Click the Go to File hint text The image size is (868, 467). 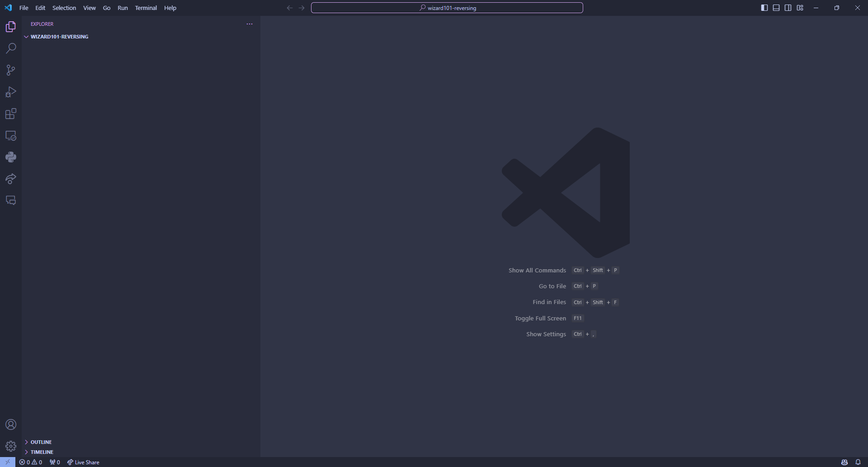[x=552, y=286]
